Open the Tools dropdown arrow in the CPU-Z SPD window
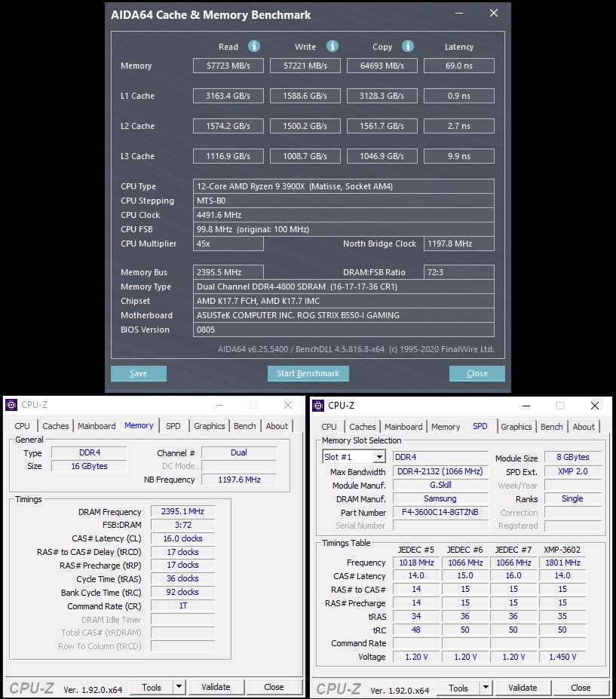Viewport: 616px width, 699px height. point(486,688)
